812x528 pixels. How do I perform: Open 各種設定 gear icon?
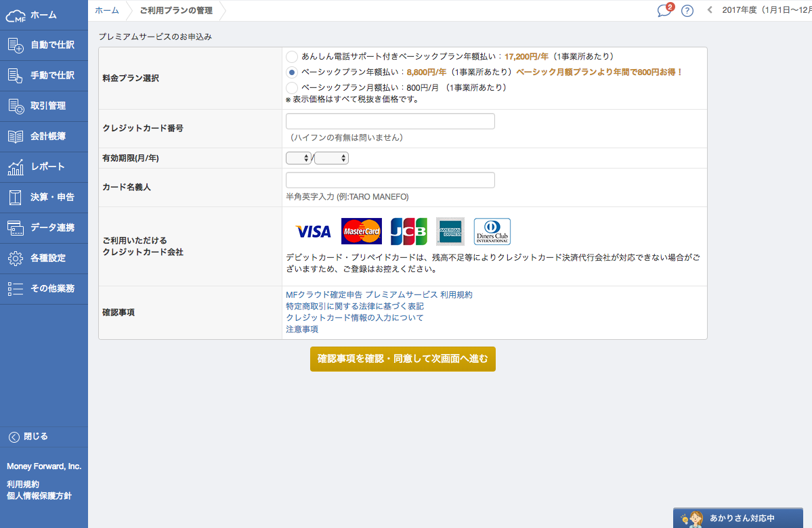16,259
